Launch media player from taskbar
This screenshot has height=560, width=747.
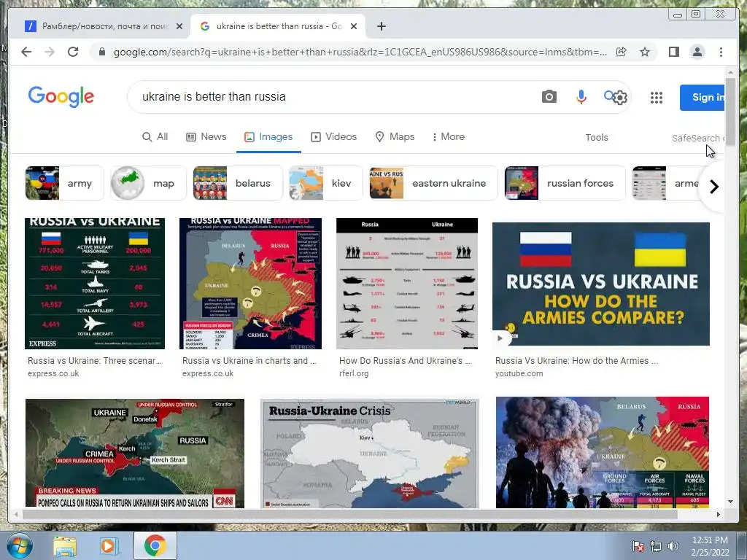pyautogui.click(x=109, y=546)
